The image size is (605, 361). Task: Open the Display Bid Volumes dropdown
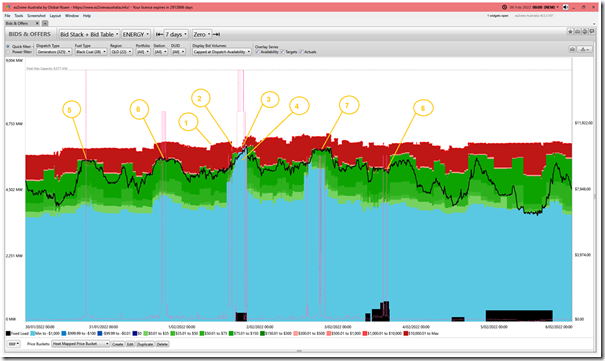pos(222,52)
